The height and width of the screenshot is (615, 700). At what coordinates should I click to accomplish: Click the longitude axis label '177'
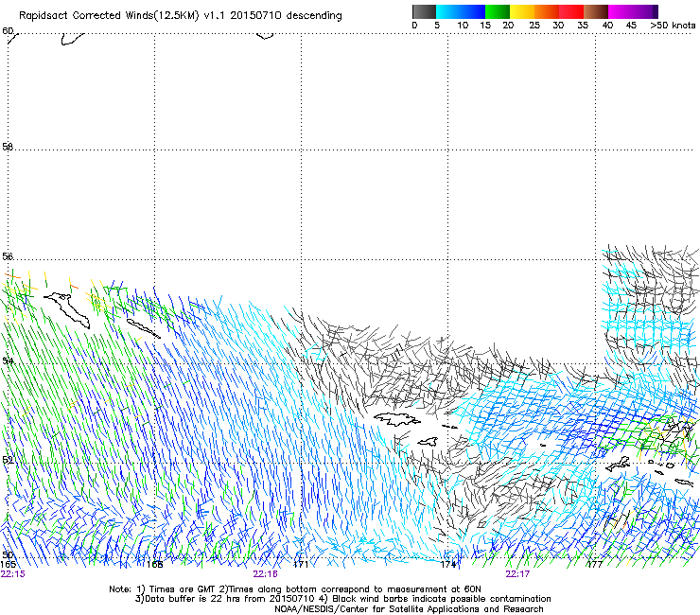click(595, 565)
